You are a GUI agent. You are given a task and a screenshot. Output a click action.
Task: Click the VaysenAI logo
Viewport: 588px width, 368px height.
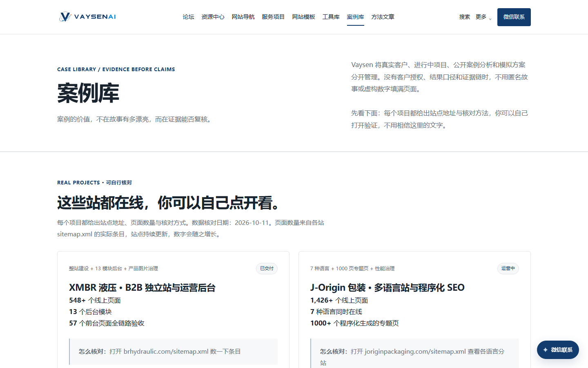(x=87, y=17)
